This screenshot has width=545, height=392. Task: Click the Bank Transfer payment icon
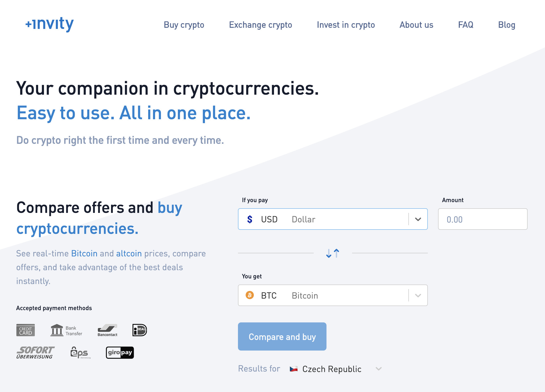tap(66, 330)
